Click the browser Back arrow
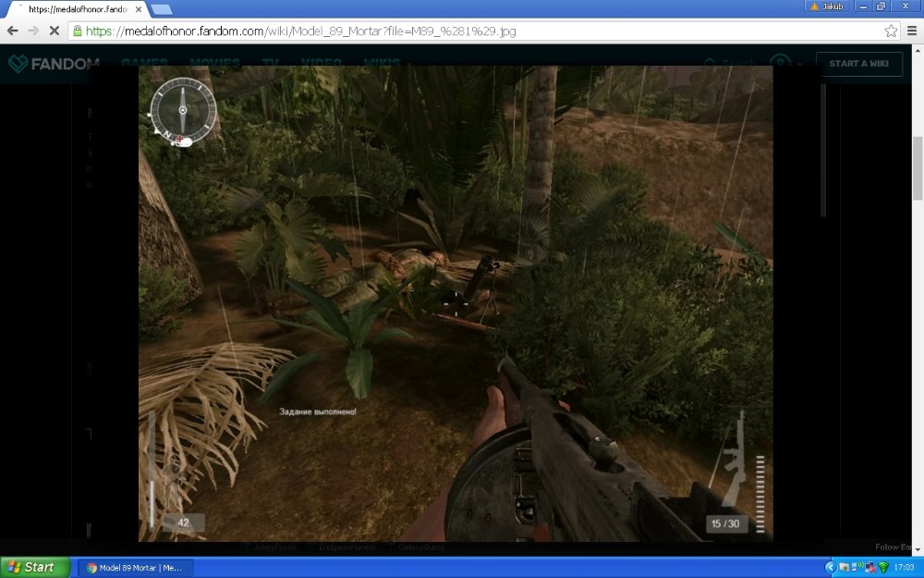Viewport: 924px width, 578px height. pyautogui.click(x=12, y=31)
